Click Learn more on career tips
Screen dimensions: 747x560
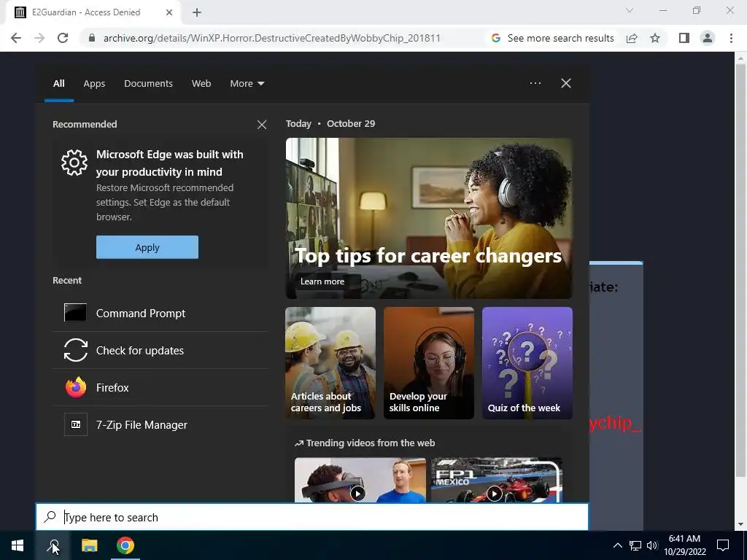click(x=322, y=281)
